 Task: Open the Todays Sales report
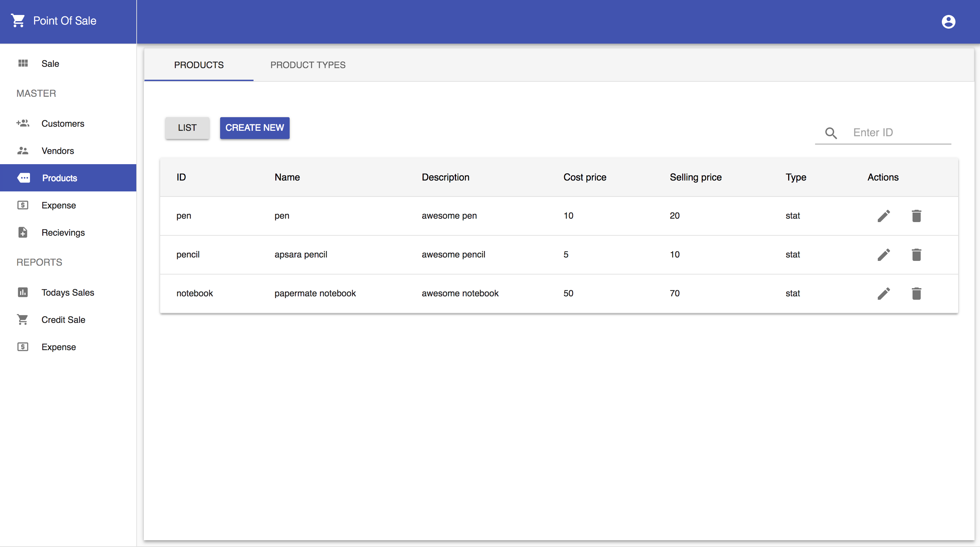coord(68,292)
